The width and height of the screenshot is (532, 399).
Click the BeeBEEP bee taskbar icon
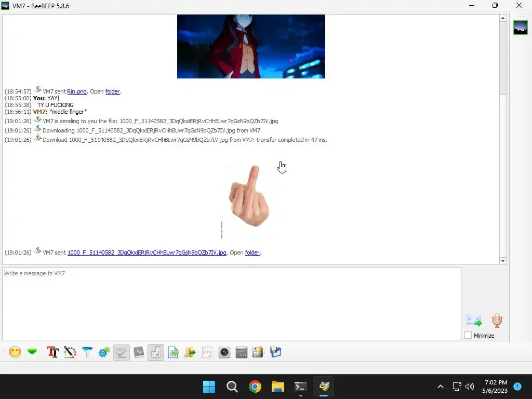click(324, 387)
